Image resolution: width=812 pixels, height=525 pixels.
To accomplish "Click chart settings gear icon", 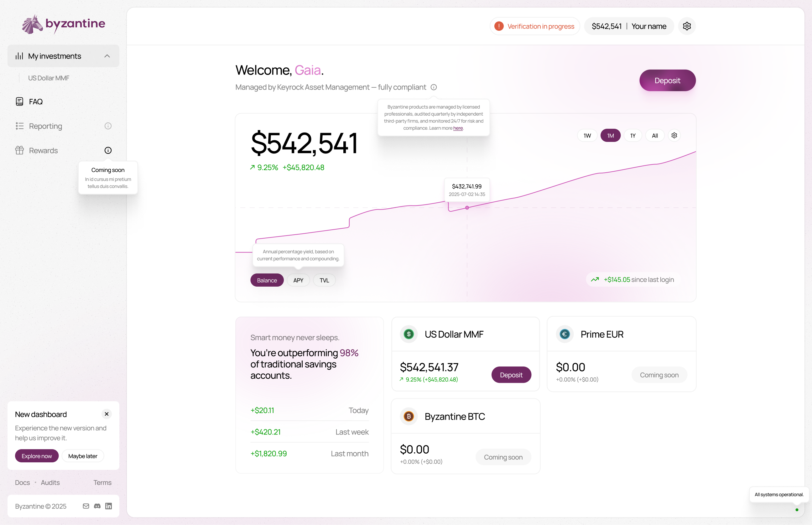I will (x=674, y=136).
